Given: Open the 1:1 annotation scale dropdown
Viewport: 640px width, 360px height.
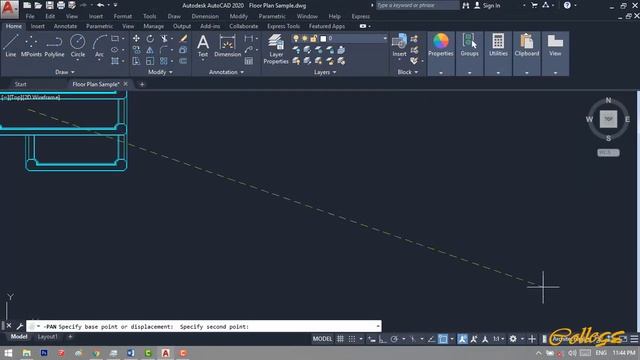Looking at the screenshot, I should [x=498, y=339].
